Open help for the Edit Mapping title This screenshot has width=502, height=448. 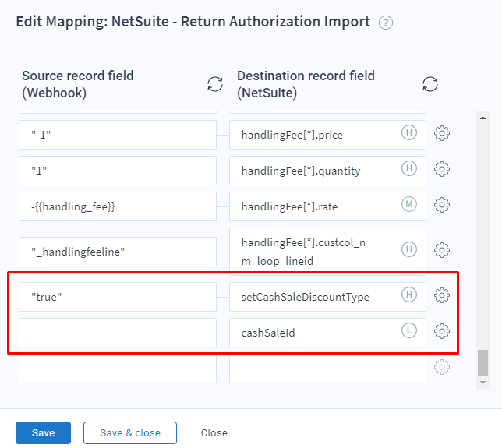click(x=385, y=23)
